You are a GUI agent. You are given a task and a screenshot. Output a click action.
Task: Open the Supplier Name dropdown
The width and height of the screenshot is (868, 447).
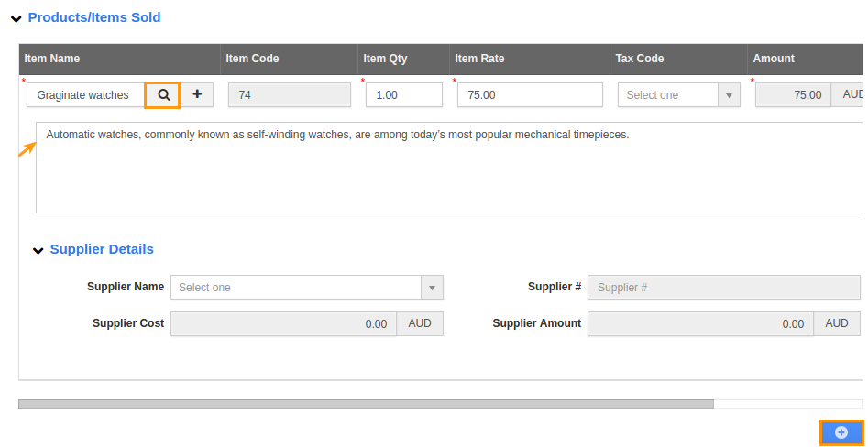point(307,288)
